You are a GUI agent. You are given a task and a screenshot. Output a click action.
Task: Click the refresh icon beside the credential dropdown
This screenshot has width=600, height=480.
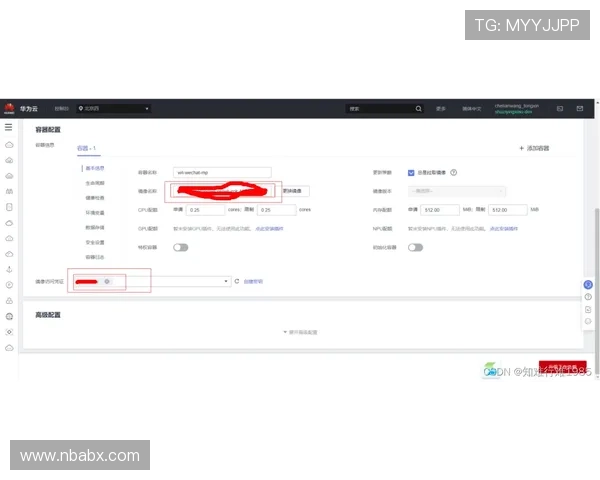[237, 282]
